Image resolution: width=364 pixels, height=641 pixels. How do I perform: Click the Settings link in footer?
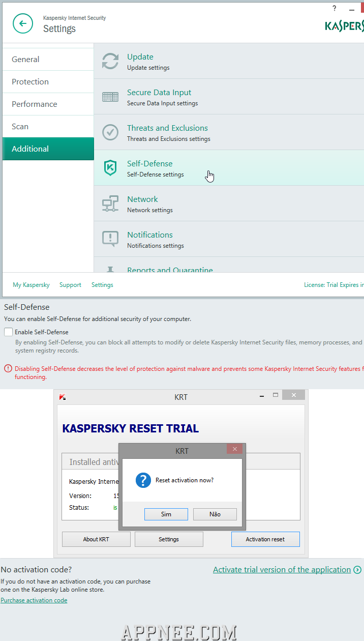coord(102,285)
